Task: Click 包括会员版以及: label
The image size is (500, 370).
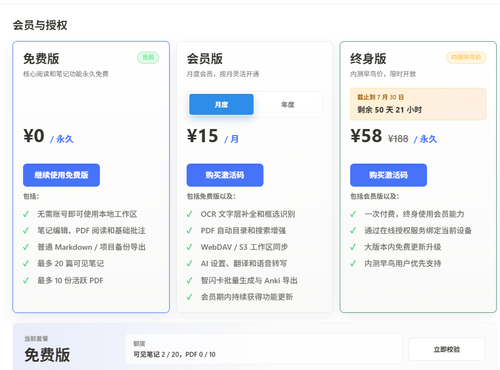Action: coord(375,196)
